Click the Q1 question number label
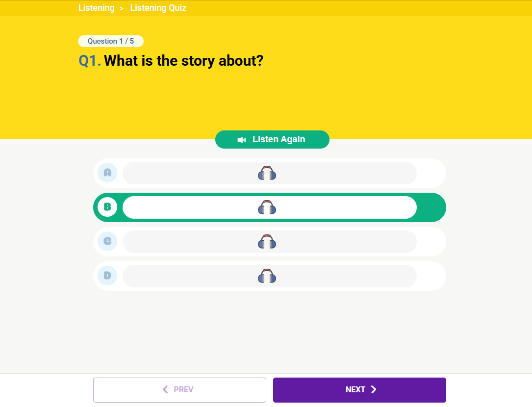 (90, 61)
